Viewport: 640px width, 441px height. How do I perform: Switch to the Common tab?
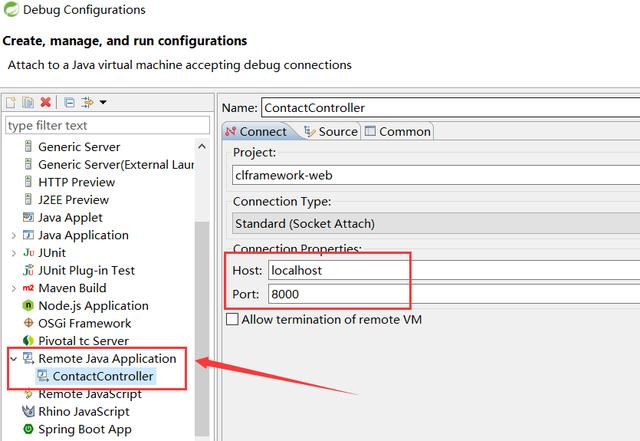coord(398,131)
